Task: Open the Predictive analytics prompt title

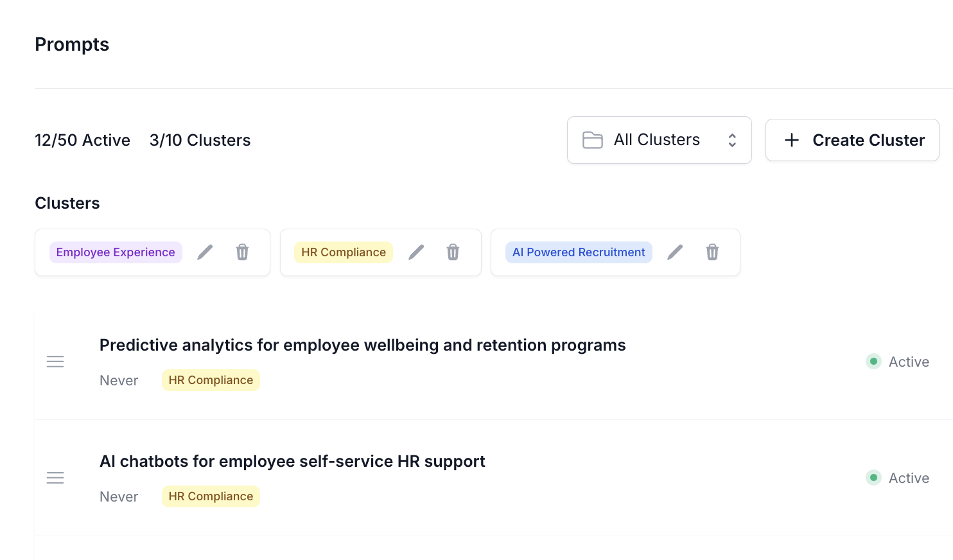Action: click(362, 346)
